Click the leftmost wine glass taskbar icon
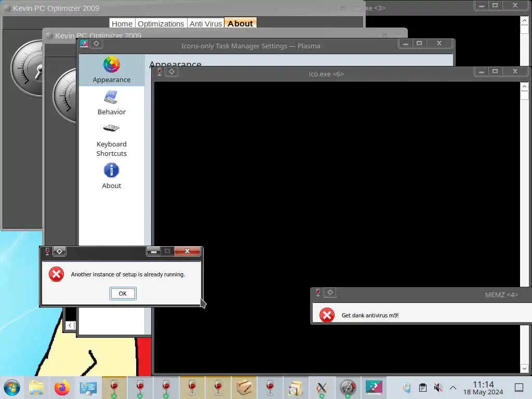 click(x=114, y=388)
